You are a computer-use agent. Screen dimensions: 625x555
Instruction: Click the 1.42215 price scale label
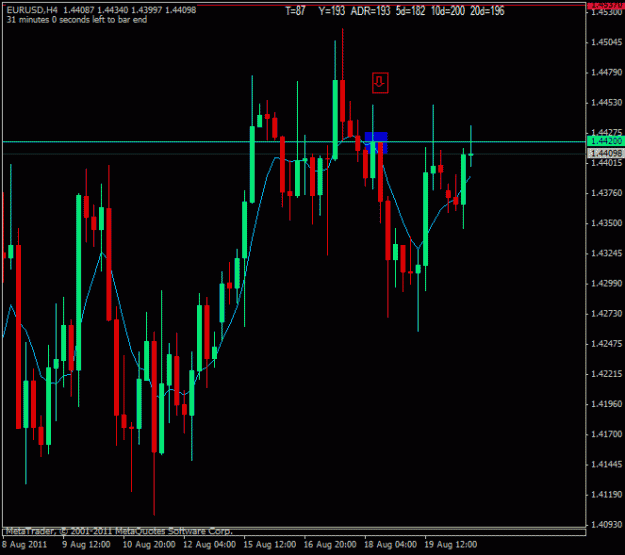pyautogui.click(x=606, y=374)
